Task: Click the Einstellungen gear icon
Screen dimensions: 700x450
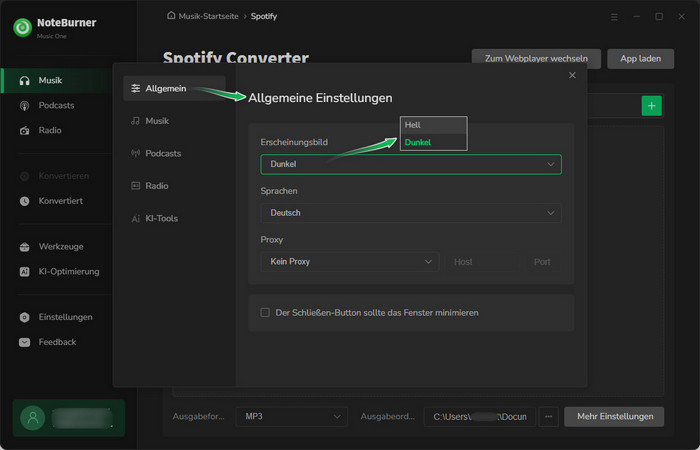Action: [x=25, y=317]
